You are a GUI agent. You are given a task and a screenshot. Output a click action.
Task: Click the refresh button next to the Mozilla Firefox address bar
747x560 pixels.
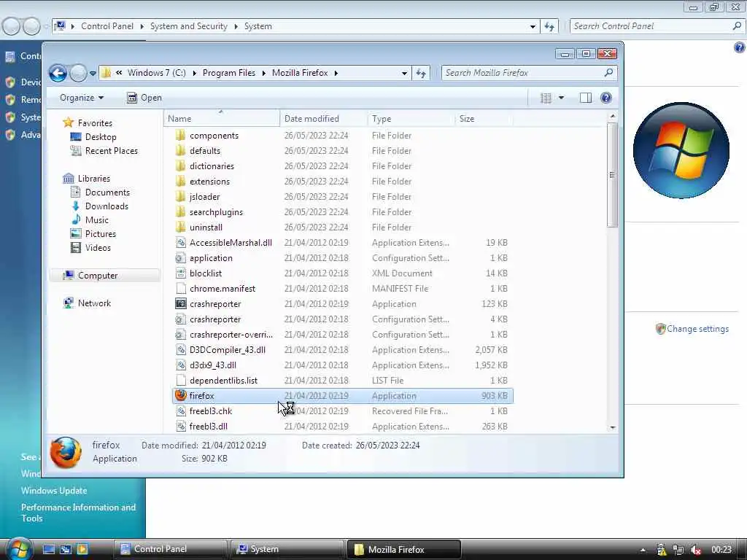coord(421,73)
